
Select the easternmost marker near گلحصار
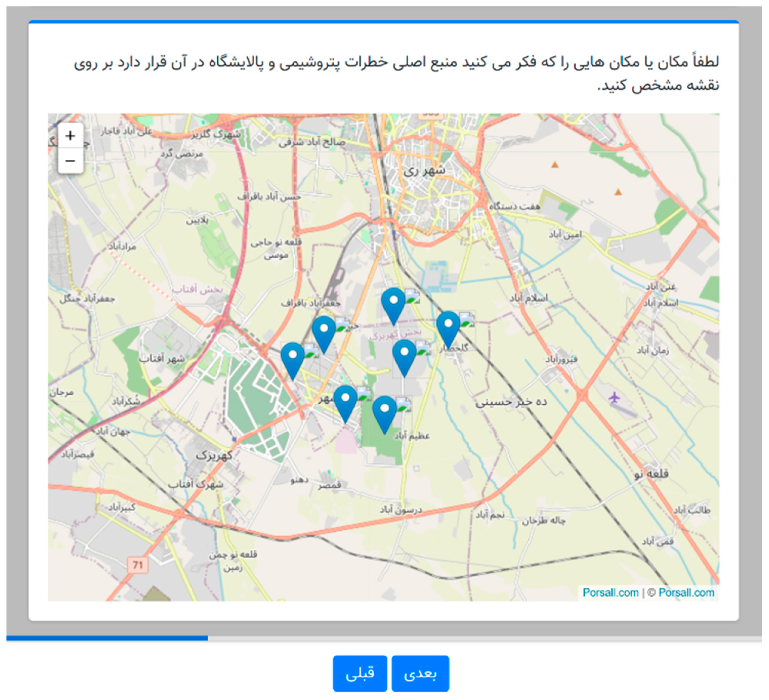tap(449, 327)
